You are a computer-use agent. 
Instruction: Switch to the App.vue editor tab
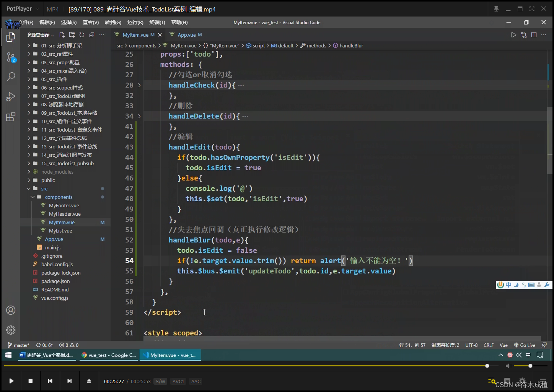(x=186, y=35)
